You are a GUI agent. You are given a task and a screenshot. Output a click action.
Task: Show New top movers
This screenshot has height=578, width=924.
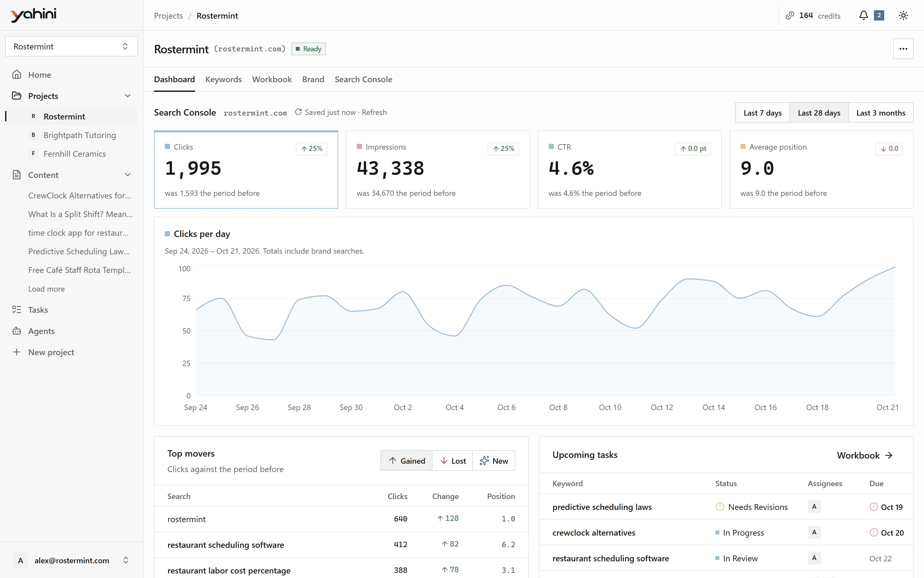pyautogui.click(x=494, y=461)
